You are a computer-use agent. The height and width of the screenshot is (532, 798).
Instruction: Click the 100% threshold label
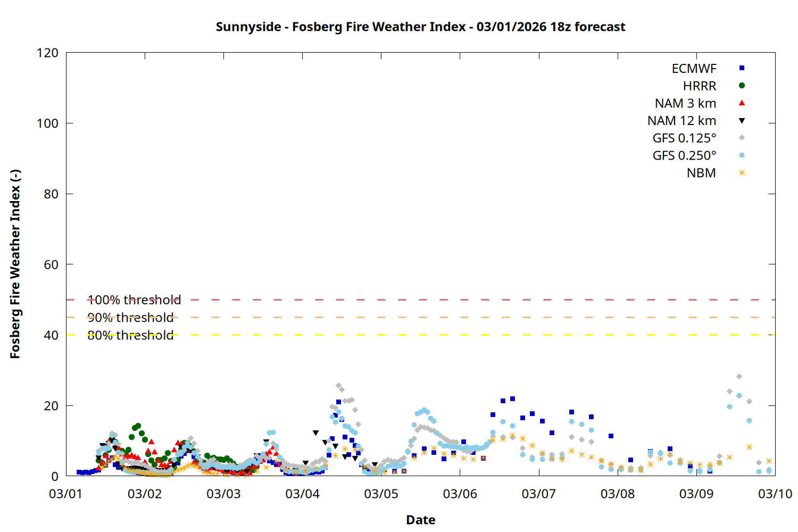pyautogui.click(x=134, y=300)
